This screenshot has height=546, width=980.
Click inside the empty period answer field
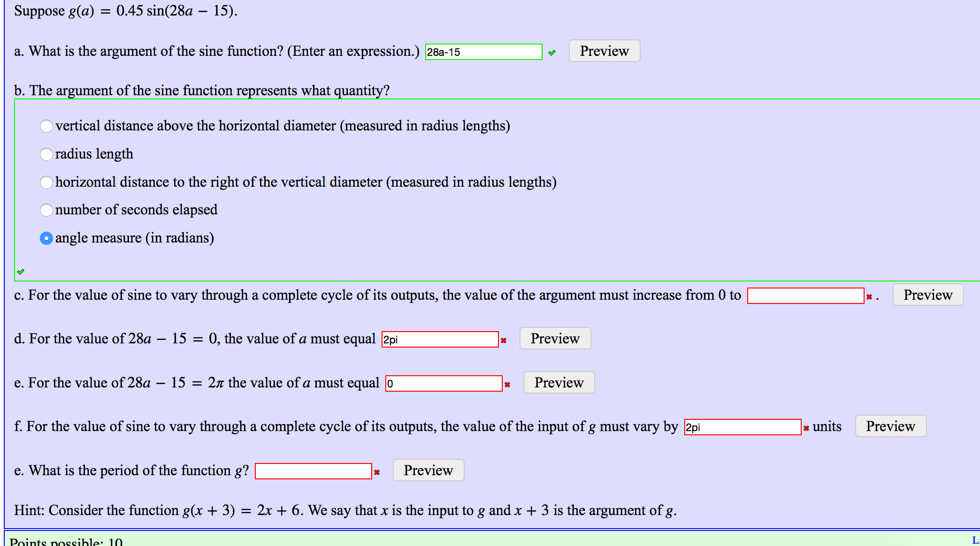(x=314, y=470)
